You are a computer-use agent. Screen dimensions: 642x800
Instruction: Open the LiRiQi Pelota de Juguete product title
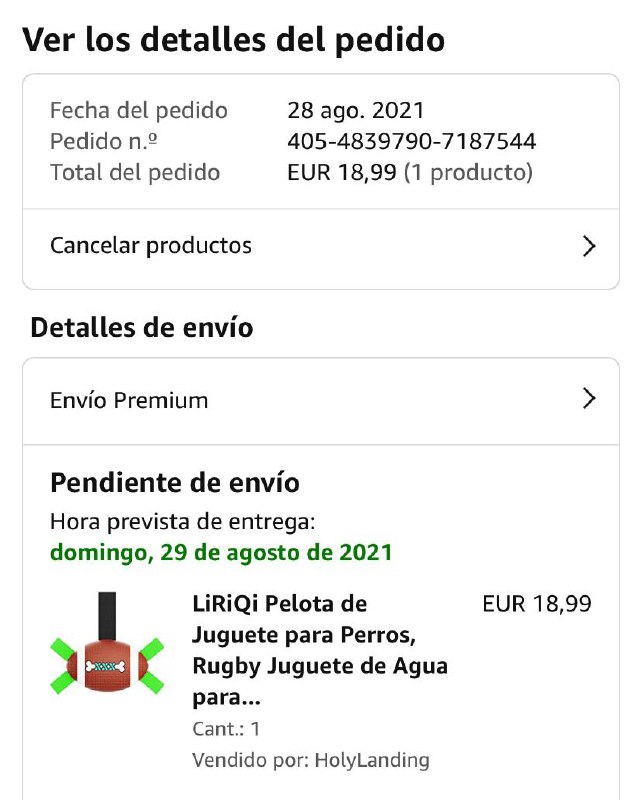click(x=320, y=651)
